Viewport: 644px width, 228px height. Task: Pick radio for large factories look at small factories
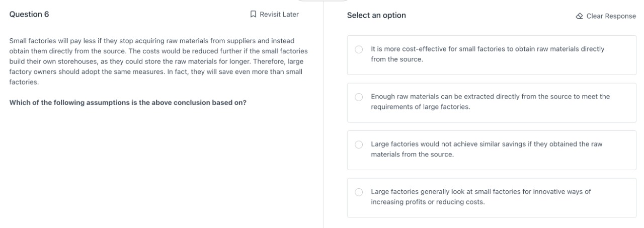[x=359, y=192]
